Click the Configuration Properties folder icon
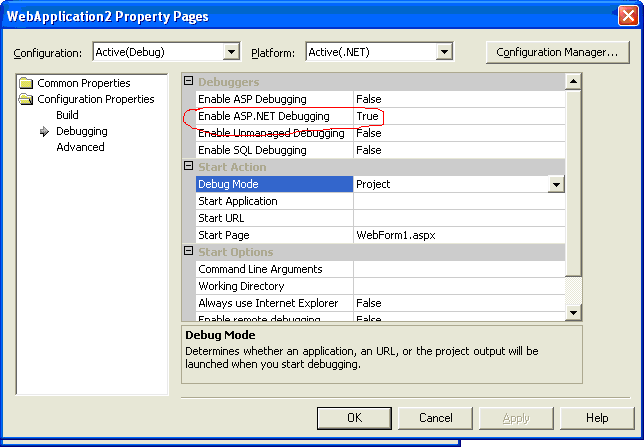This screenshot has height=447, width=644. pos(26,99)
